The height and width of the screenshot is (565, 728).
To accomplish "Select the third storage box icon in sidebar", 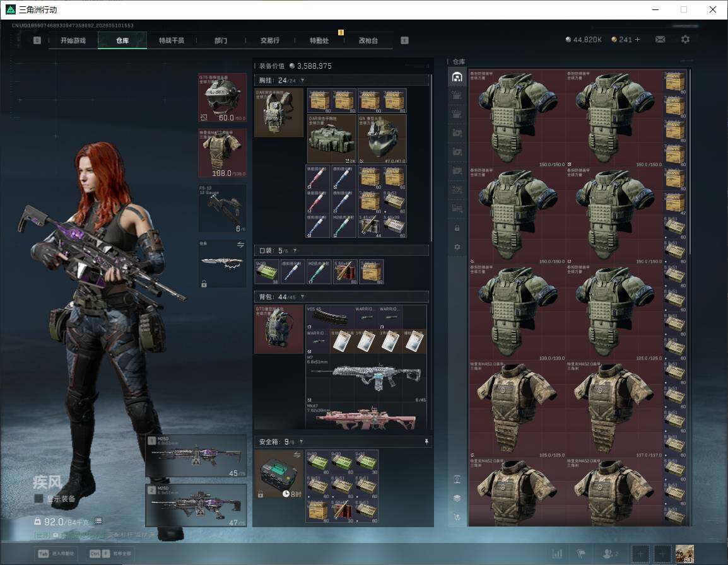I will click(x=457, y=133).
